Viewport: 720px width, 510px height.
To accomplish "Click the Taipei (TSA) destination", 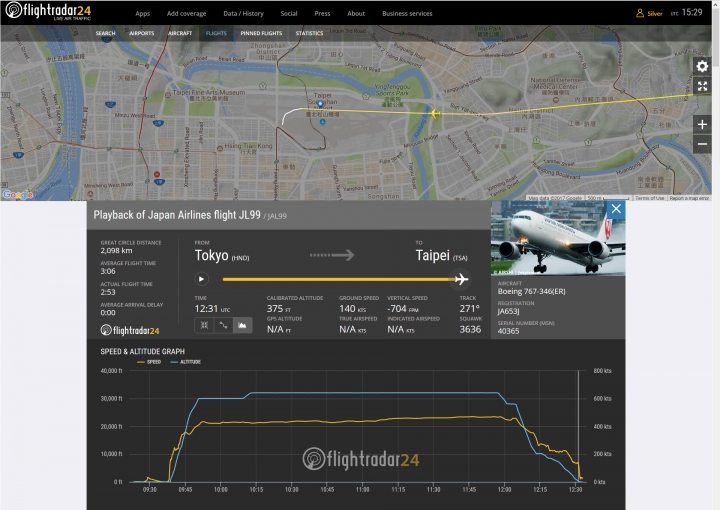I will tap(441, 255).
